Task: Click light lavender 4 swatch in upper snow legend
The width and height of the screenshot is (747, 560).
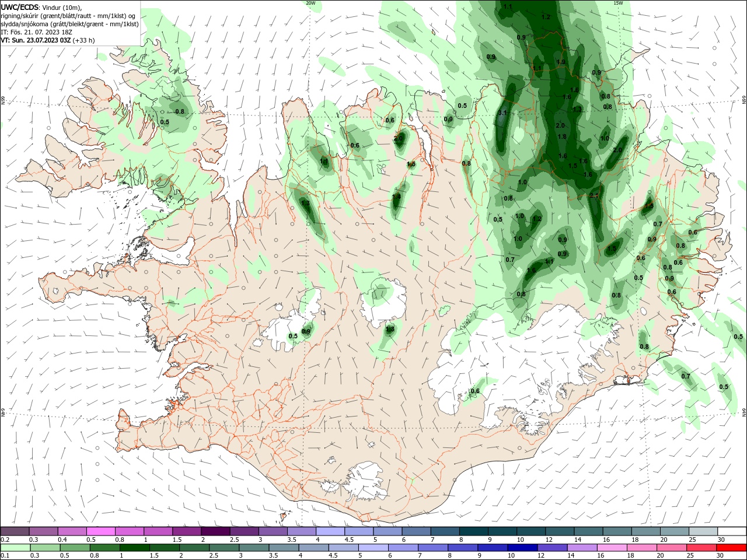Action: 329,531
